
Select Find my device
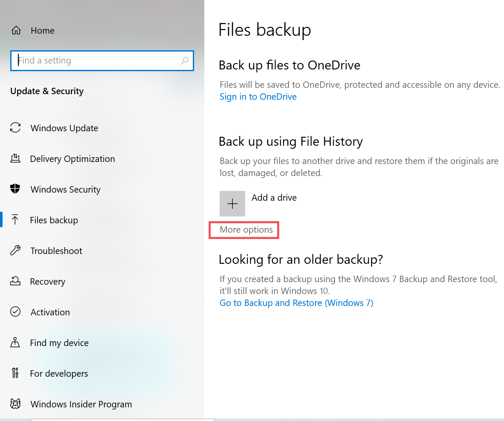tap(59, 343)
